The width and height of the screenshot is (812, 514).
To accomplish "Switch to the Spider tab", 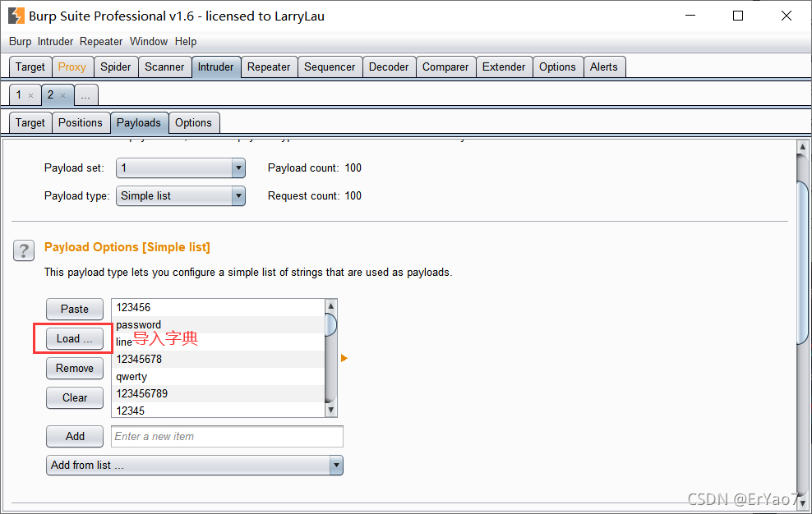I will tap(116, 67).
